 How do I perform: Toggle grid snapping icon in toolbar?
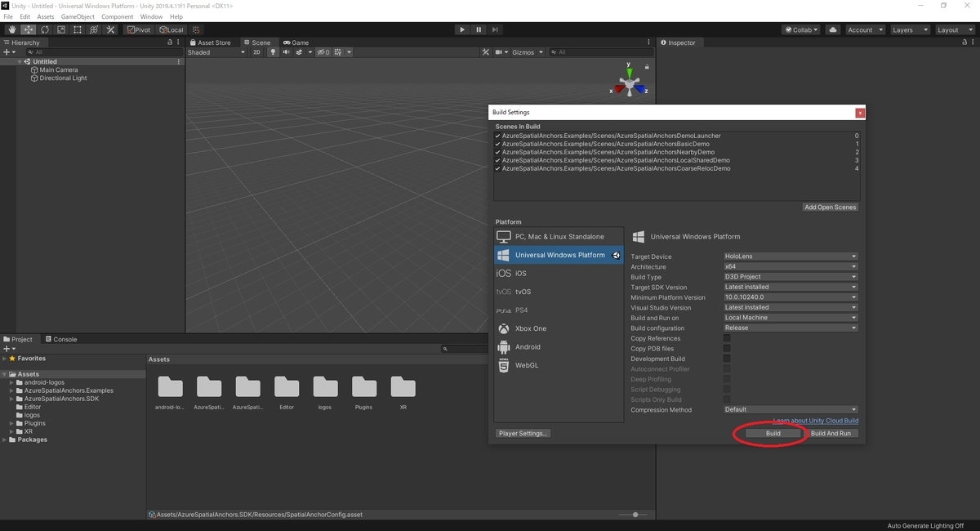(x=196, y=29)
